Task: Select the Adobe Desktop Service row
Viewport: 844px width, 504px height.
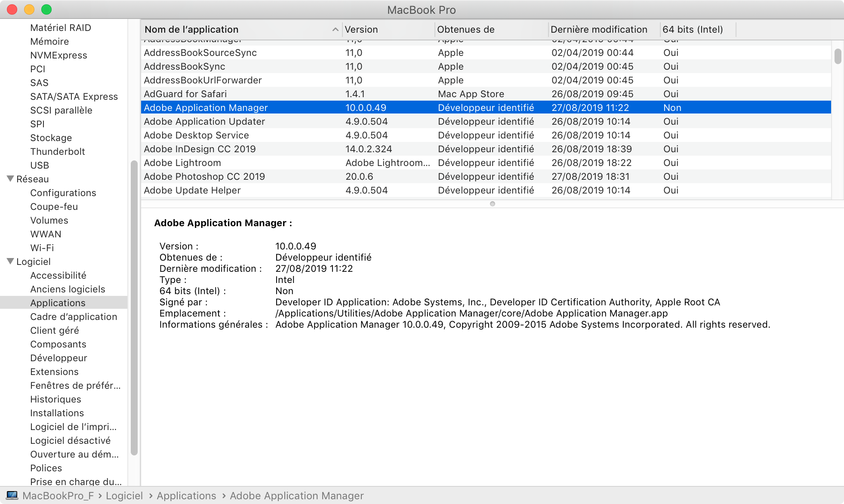Action: [x=486, y=135]
